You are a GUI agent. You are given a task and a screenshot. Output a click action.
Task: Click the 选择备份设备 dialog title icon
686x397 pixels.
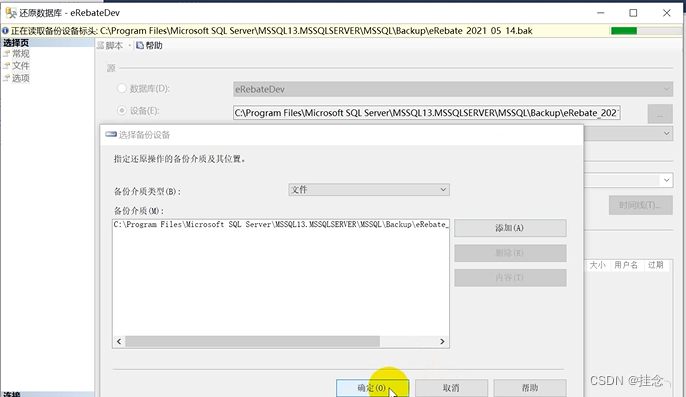click(x=111, y=134)
